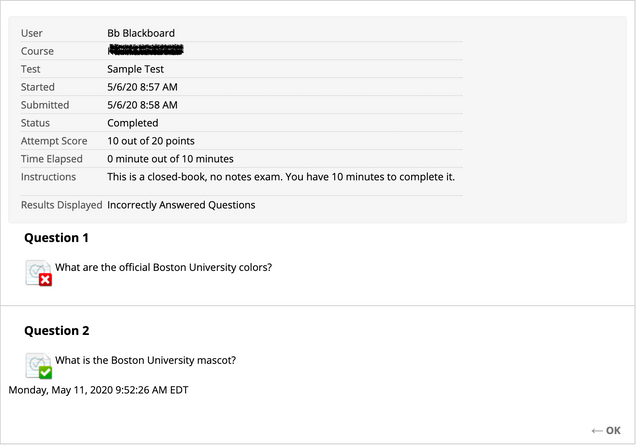Click the Attempt Score value 10 out of 20
The height and width of the screenshot is (445, 636).
[x=151, y=141]
